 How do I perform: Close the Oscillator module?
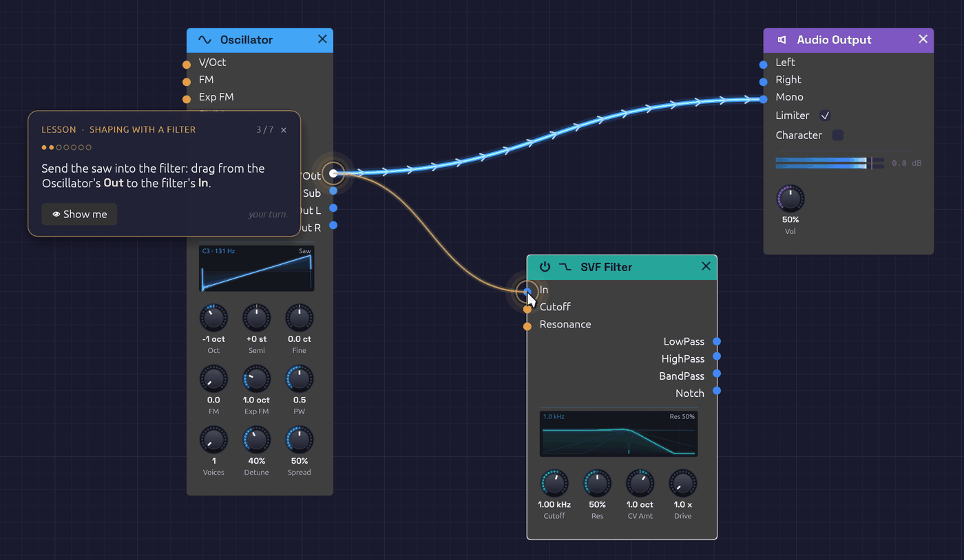(x=322, y=39)
